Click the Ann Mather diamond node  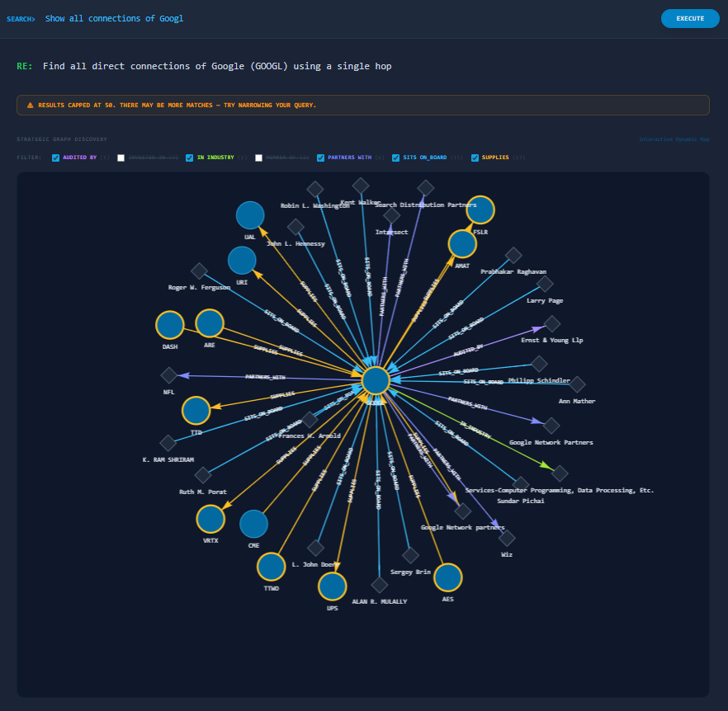(x=577, y=384)
